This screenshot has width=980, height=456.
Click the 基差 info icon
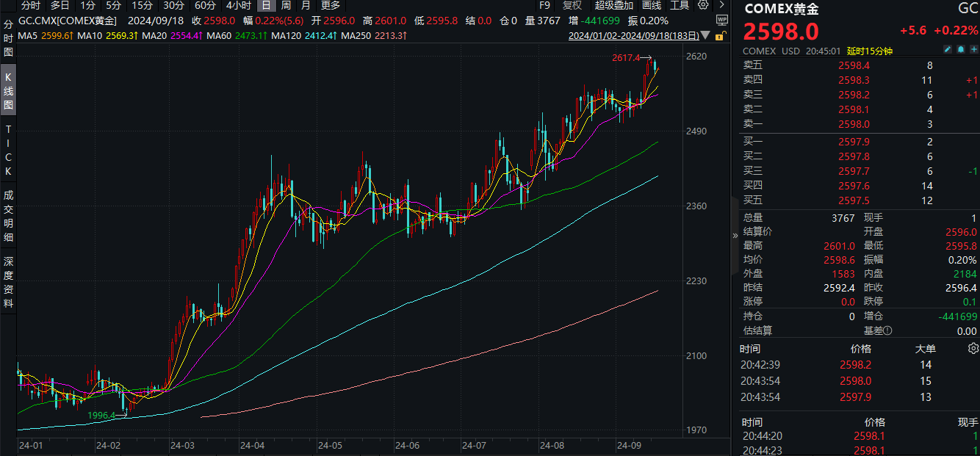pos(888,331)
